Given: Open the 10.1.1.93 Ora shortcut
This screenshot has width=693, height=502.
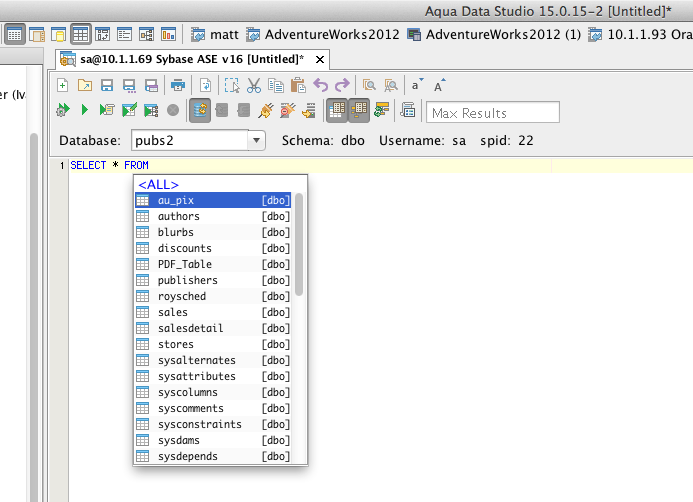Looking at the screenshot, I should coord(640,34).
